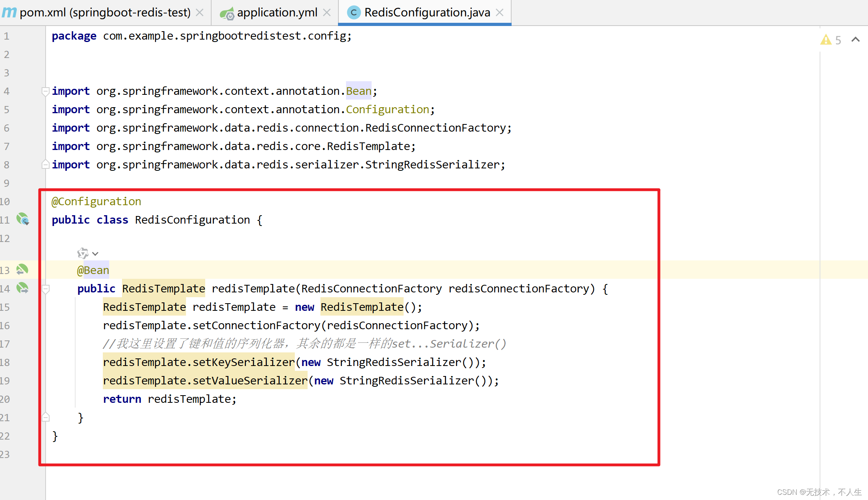Click the @Bean annotation on line 13
The image size is (868, 500).
tap(93, 270)
